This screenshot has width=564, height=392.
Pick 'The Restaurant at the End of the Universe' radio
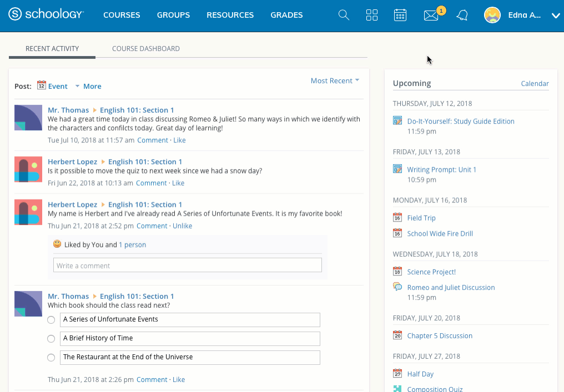(51, 358)
